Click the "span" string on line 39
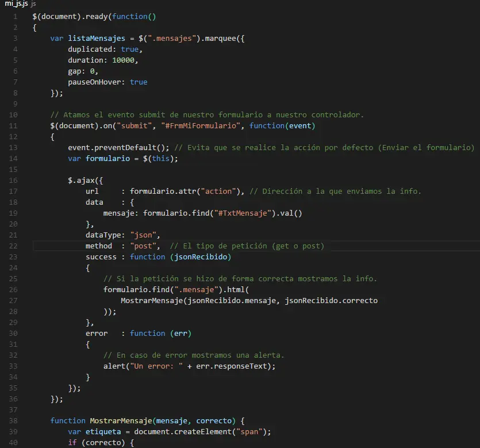This screenshot has width=480, height=448. pyautogui.click(x=249, y=432)
